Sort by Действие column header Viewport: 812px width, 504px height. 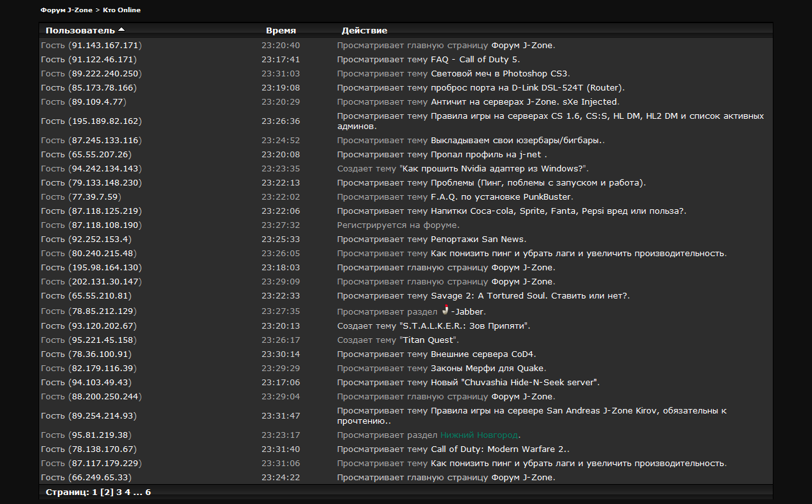click(x=364, y=31)
